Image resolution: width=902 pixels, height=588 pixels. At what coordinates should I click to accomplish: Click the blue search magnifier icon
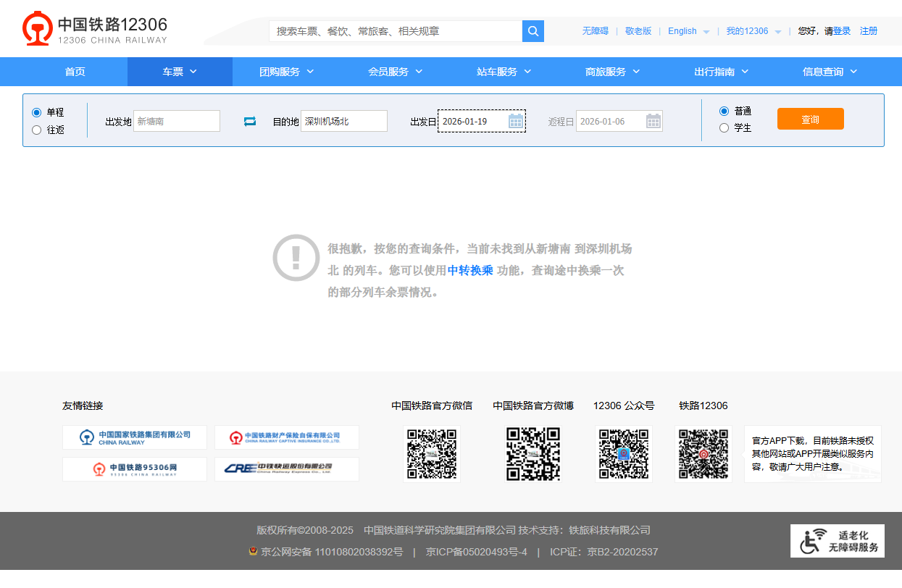533,31
